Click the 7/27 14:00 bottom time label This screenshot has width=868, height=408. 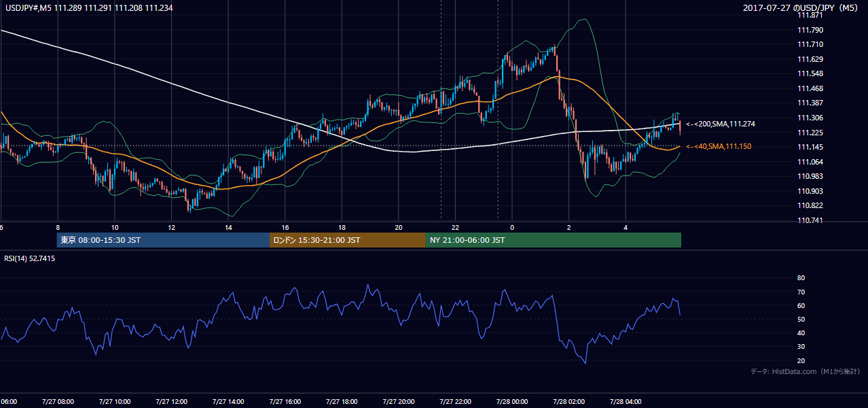click(228, 402)
